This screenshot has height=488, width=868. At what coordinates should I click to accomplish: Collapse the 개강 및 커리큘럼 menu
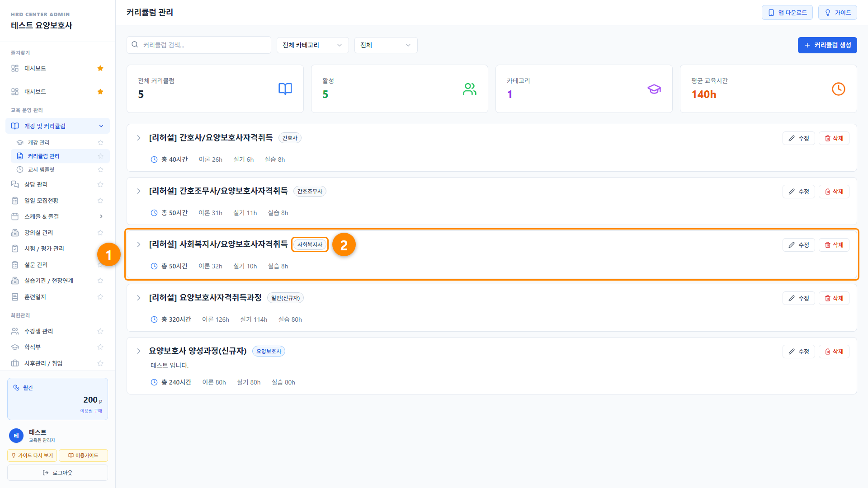(x=57, y=126)
